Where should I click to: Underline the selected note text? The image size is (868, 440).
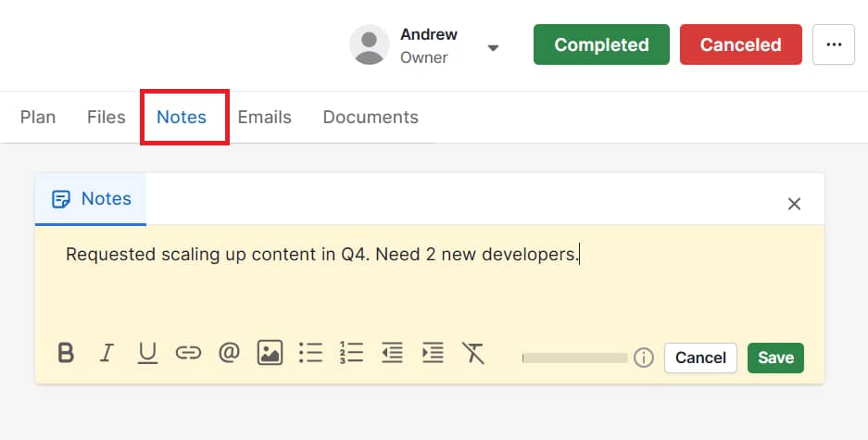click(x=147, y=353)
